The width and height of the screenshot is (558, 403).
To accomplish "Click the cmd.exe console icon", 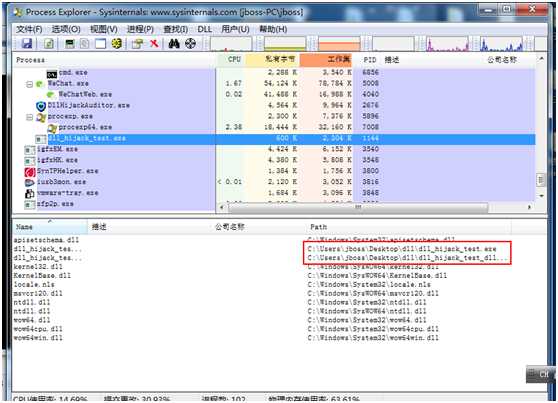I will [52, 74].
